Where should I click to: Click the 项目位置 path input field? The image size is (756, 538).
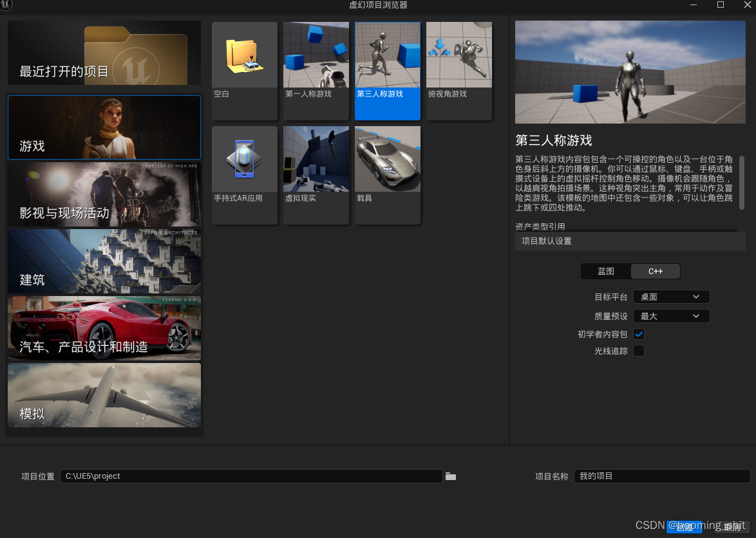[x=251, y=476]
